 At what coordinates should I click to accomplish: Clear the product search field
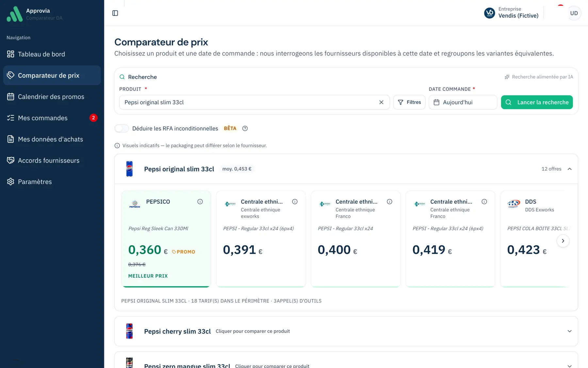coord(381,102)
